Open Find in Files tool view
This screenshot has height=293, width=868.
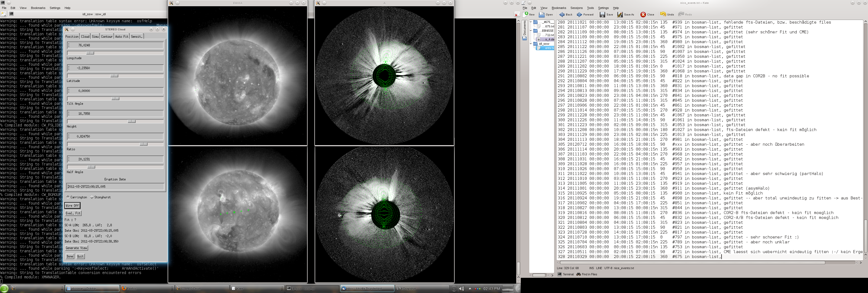(x=587, y=274)
